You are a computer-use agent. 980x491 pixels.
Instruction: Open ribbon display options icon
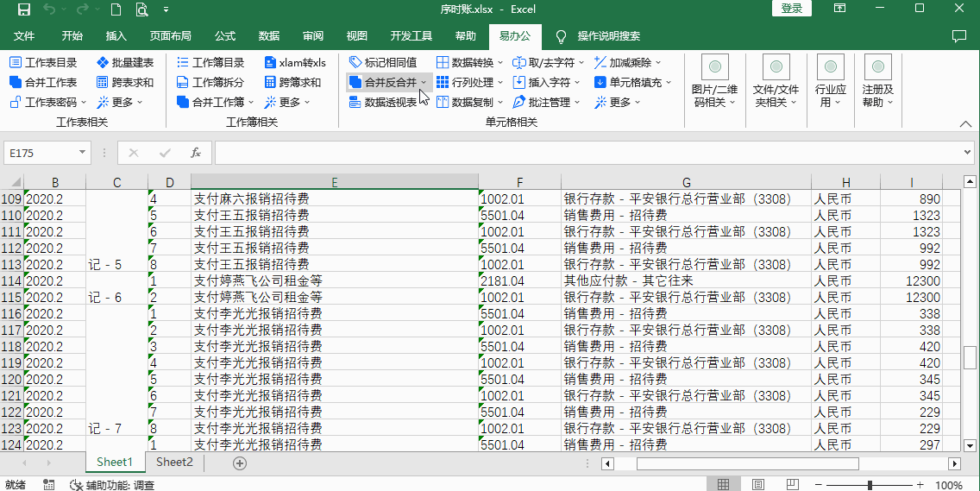840,9
